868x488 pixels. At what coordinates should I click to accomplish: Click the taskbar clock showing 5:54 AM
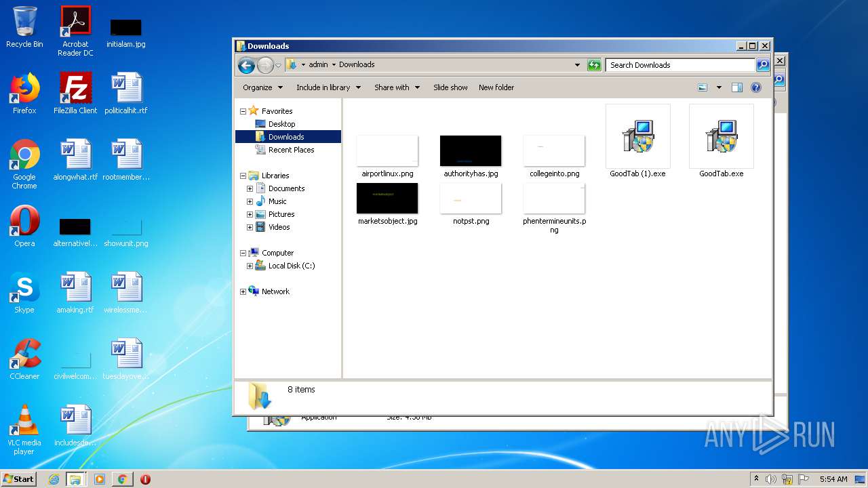833,479
